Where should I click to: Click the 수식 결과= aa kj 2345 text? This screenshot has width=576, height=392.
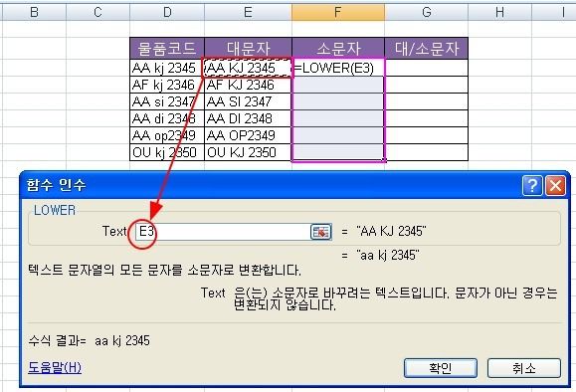point(90,340)
